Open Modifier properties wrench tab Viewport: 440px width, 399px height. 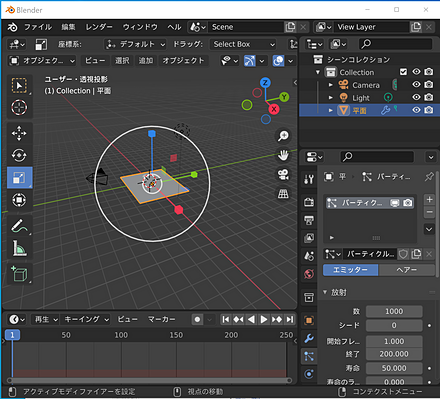pos(309,338)
